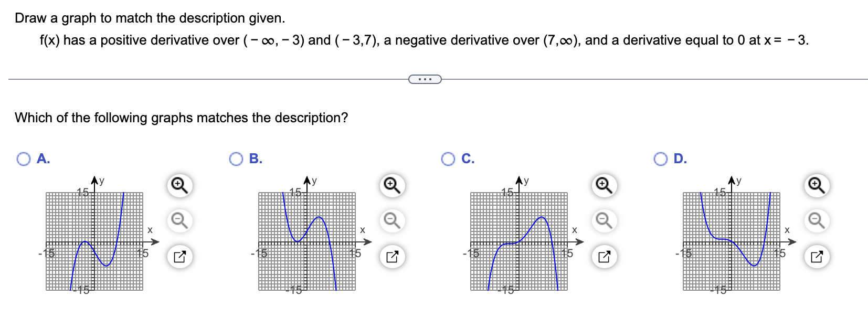
Task: Click the zoom-out magnifier for graph B
Action: [x=391, y=221]
